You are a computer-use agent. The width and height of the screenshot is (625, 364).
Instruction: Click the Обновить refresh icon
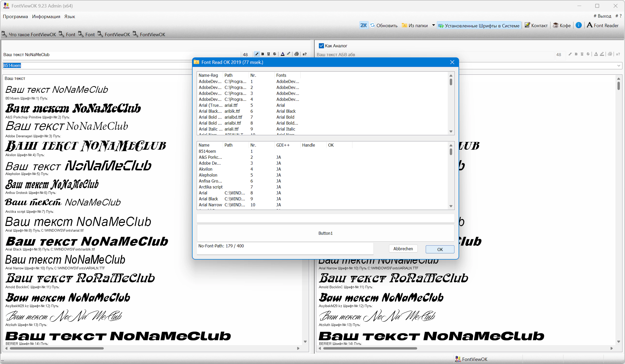point(373,25)
